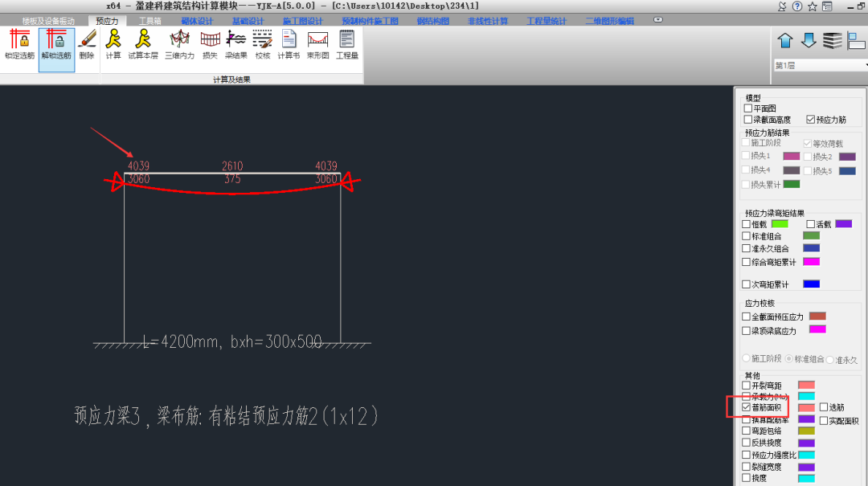Switch to the 楼板及设备振动 tab
This screenshot has width=868, height=486.
(48, 21)
